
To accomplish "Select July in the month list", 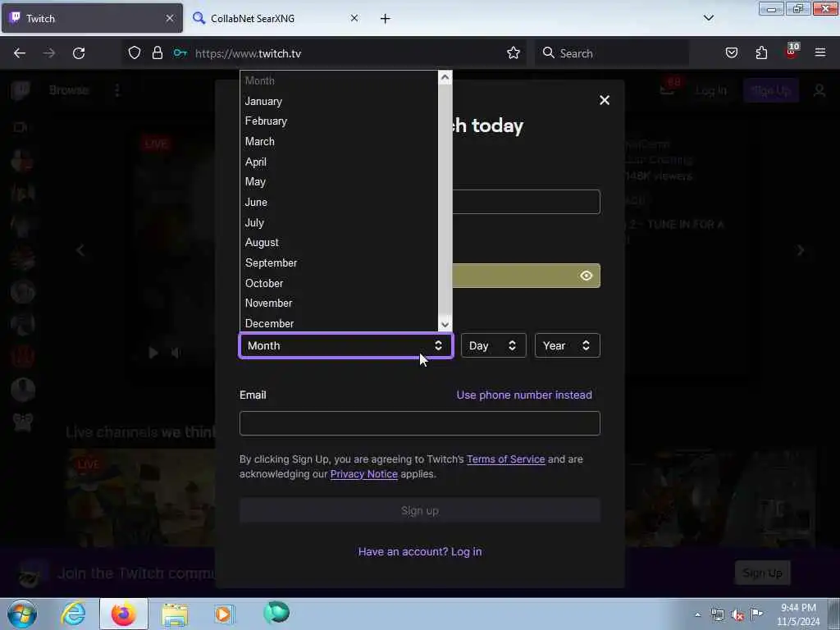I will [x=339, y=222].
